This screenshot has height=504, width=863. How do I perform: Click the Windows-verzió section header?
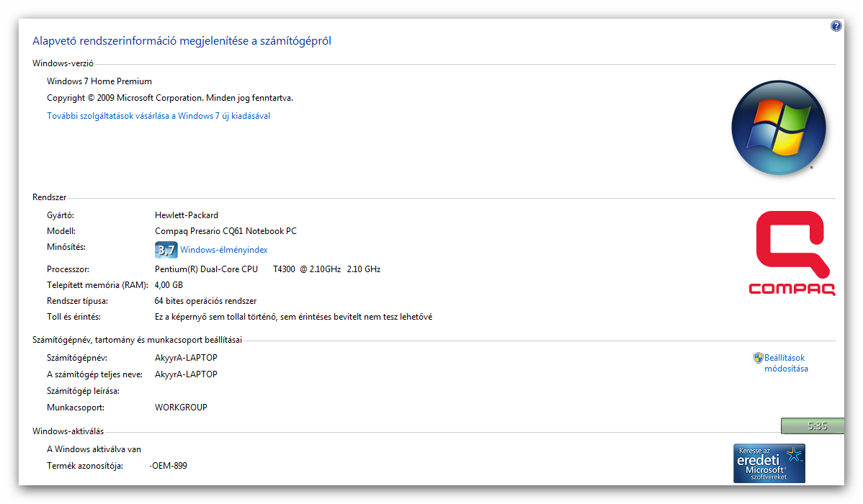[63, 63]
